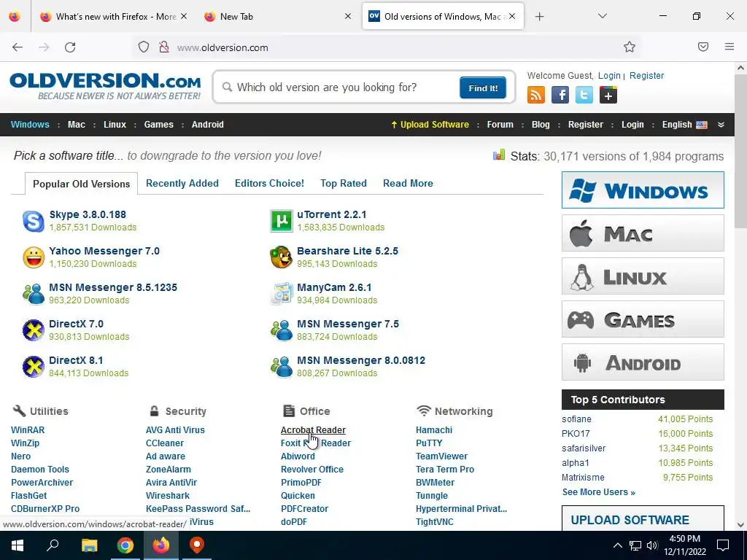This screenshot has height=560, width=747.
Task: Open the Facebook social icon
Action: coord(560,95)
